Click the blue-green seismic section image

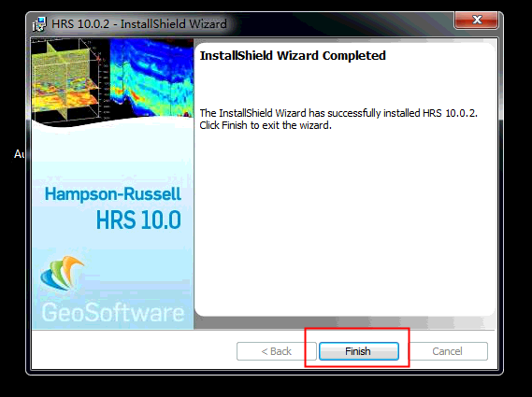(x=151, y=78)
